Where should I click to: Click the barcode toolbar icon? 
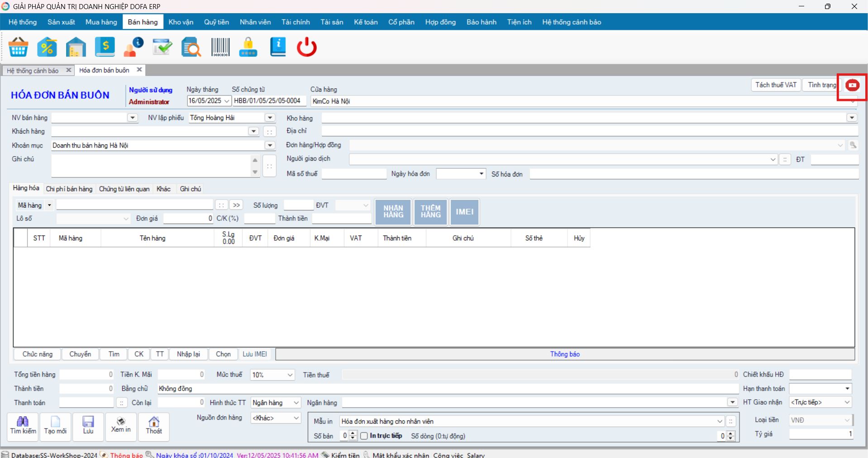(220, 47)
